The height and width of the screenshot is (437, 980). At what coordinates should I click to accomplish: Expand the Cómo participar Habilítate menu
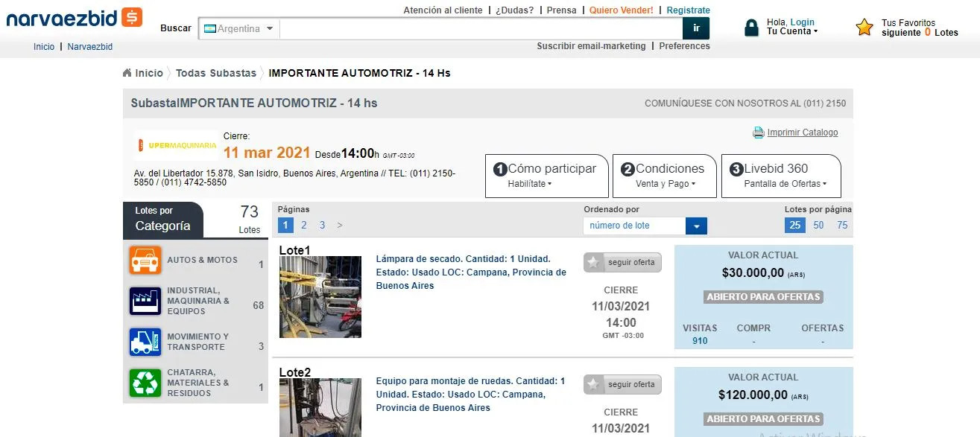pos(546,176)
